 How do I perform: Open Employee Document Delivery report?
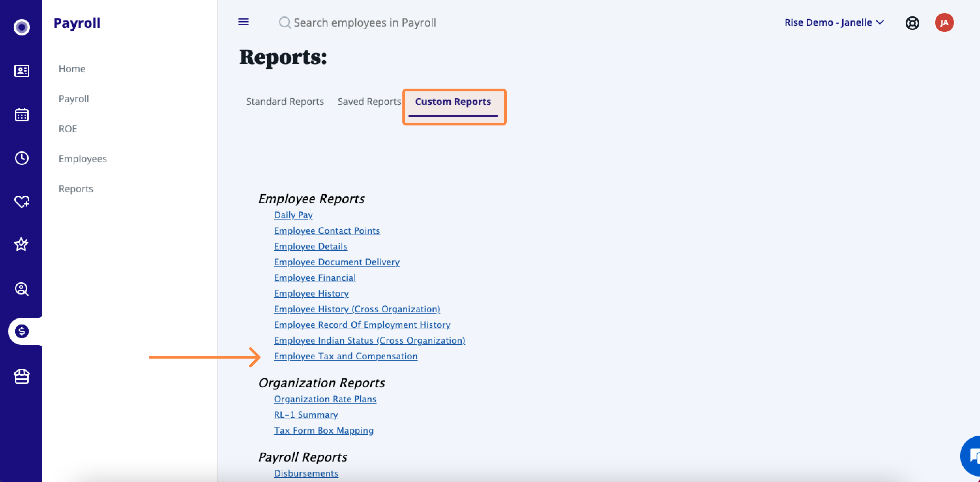(337, 262)
